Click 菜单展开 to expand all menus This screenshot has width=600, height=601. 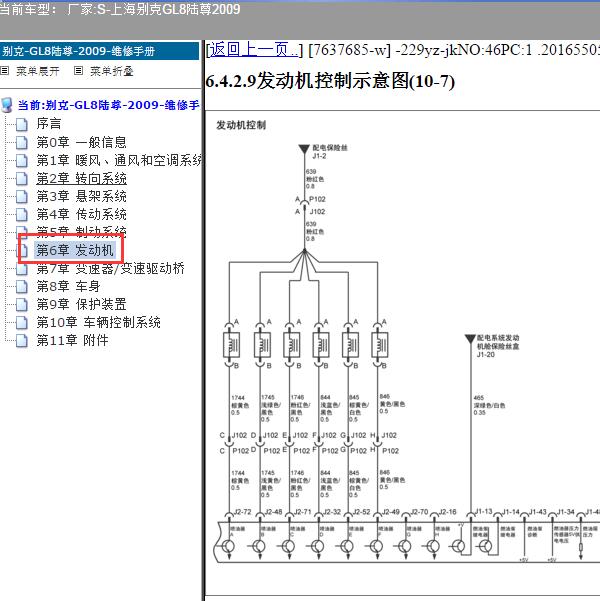coord(38,71)
